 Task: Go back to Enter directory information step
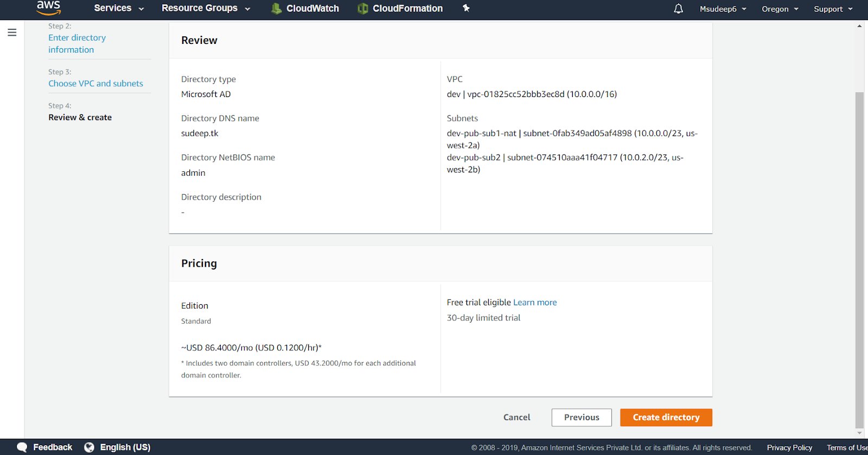click(x=77, y=43)
